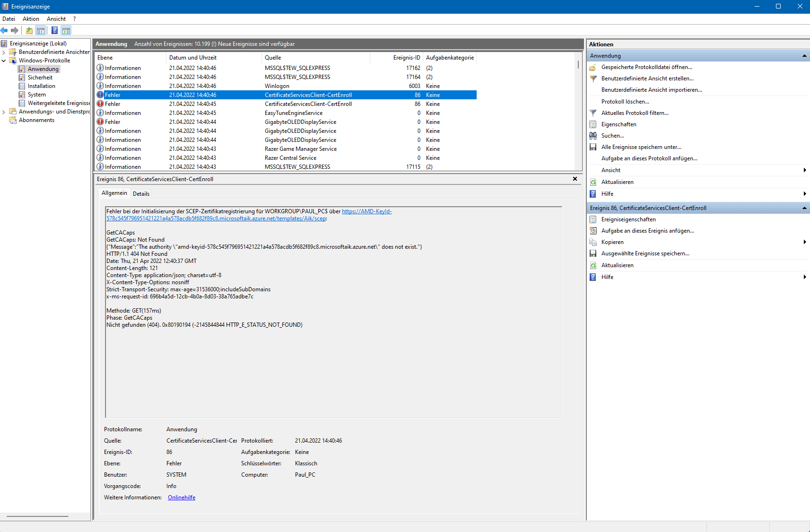Click the Forward arrow in the toolbar
This screenshot has height=532, width=810.
point(15,31)
